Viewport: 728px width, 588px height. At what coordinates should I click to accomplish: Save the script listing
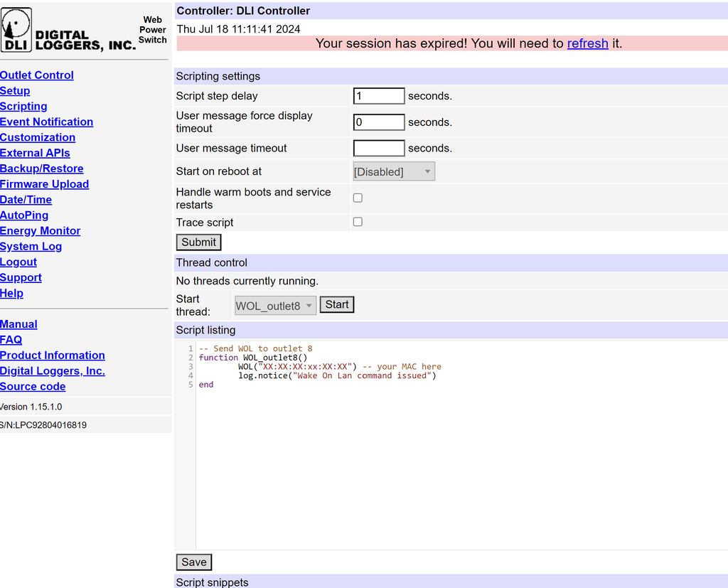(194, 562)
